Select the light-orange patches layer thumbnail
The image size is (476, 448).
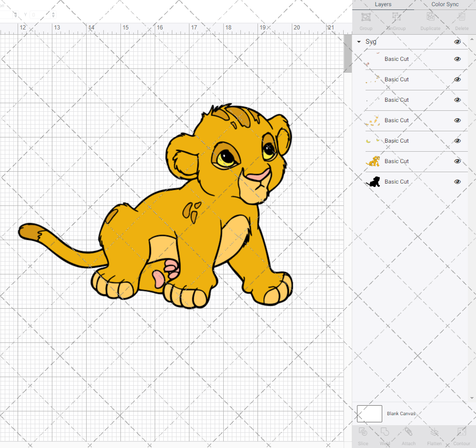point(373,120)
